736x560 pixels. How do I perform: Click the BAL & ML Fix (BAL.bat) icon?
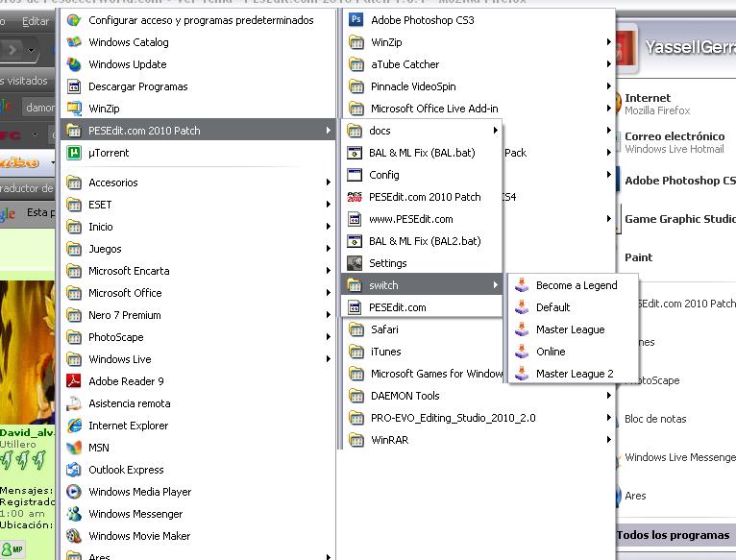click(355, 153)
